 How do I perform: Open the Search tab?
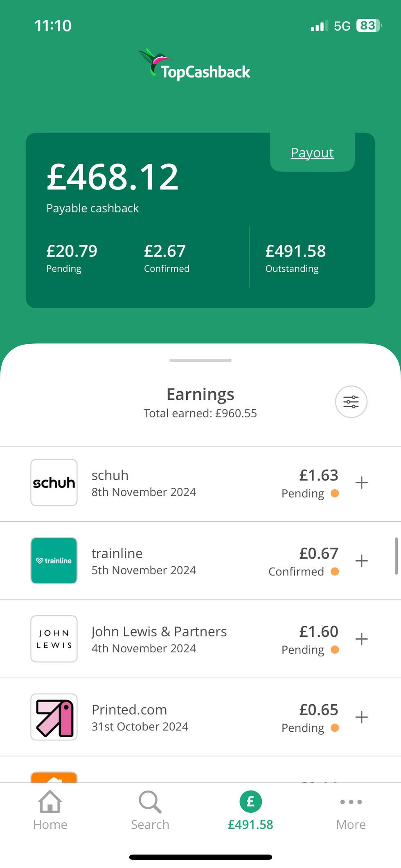click(150, 810)
